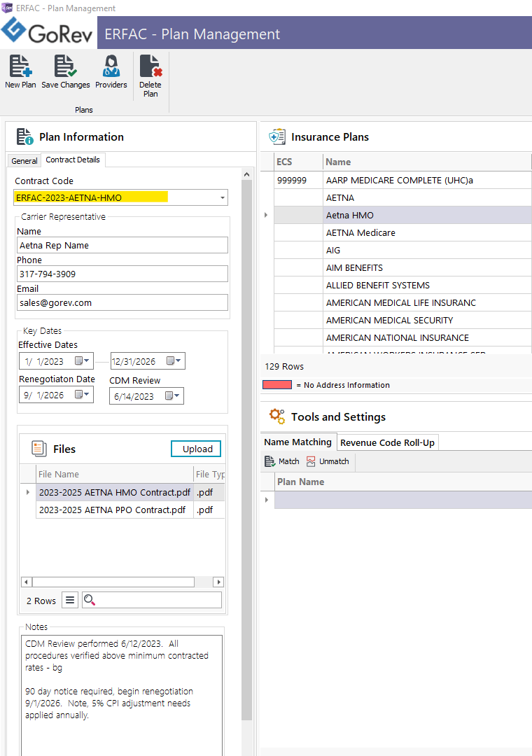
Task: Click the Delete Plan icon
Action: 150,66
